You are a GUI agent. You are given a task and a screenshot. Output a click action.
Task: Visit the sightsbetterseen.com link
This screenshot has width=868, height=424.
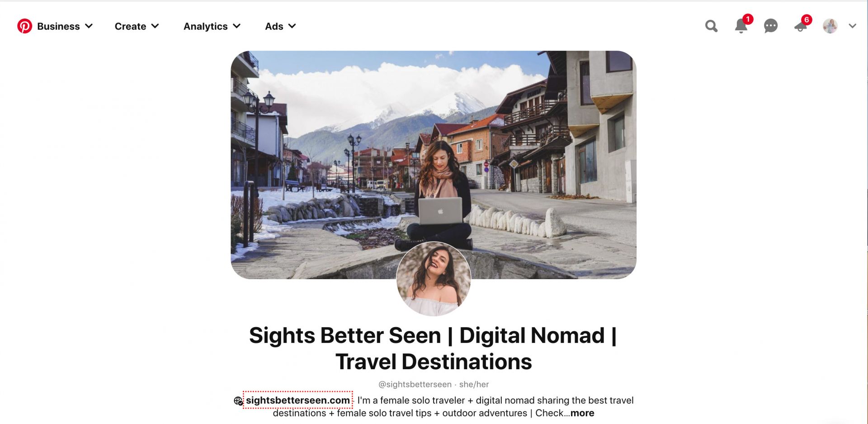[298, 400]
